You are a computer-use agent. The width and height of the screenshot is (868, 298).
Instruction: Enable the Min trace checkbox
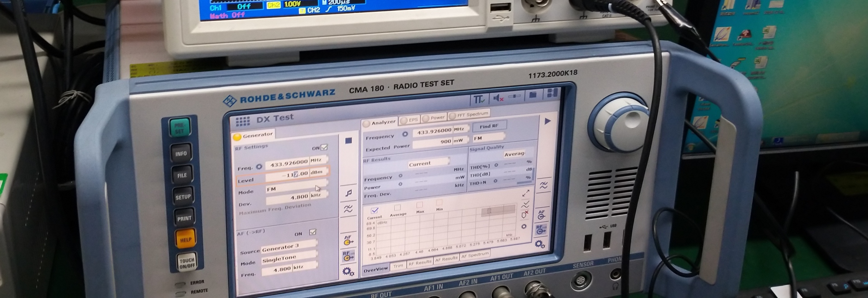(439, 203)
